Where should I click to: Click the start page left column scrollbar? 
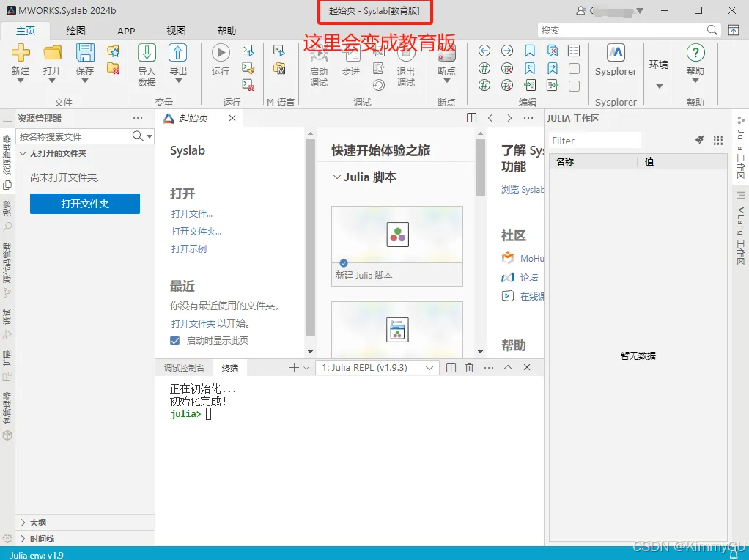point(310,237)
